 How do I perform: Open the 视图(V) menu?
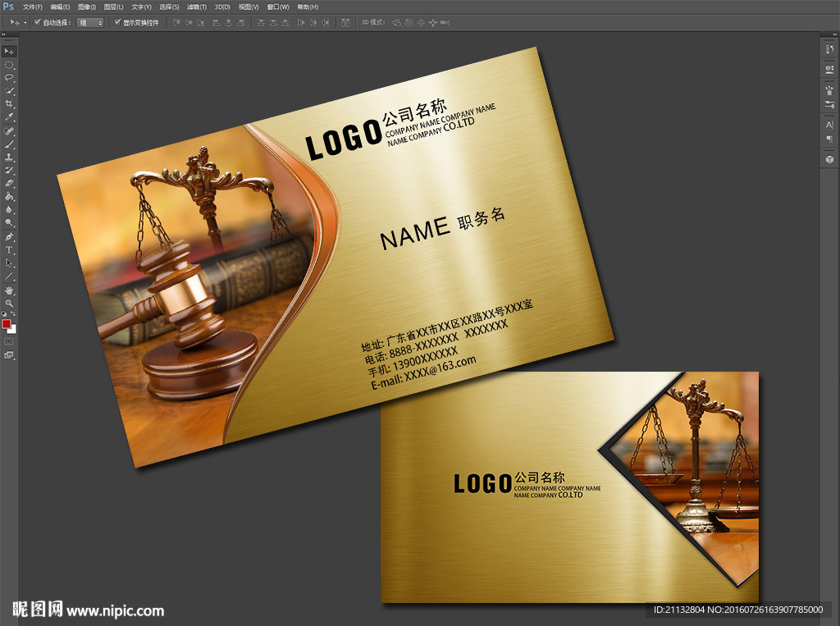coord(249,7)
